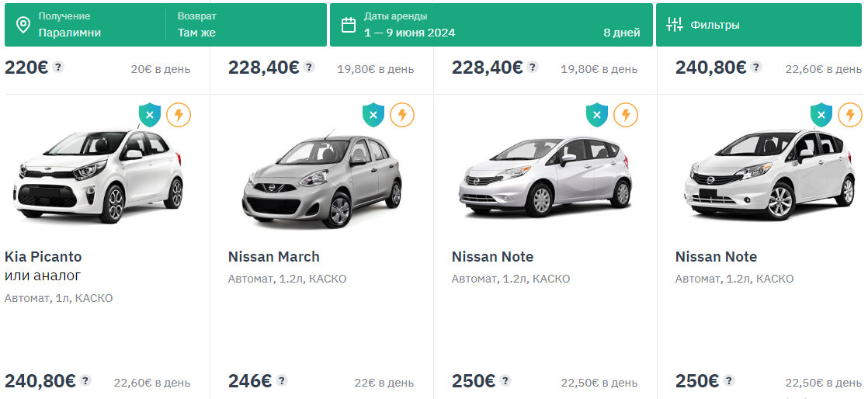Image resolution: width=868 pixels, height=399 pixels.
Task: Click the shield icon on Nissan March card
Action: coord(373,116)
